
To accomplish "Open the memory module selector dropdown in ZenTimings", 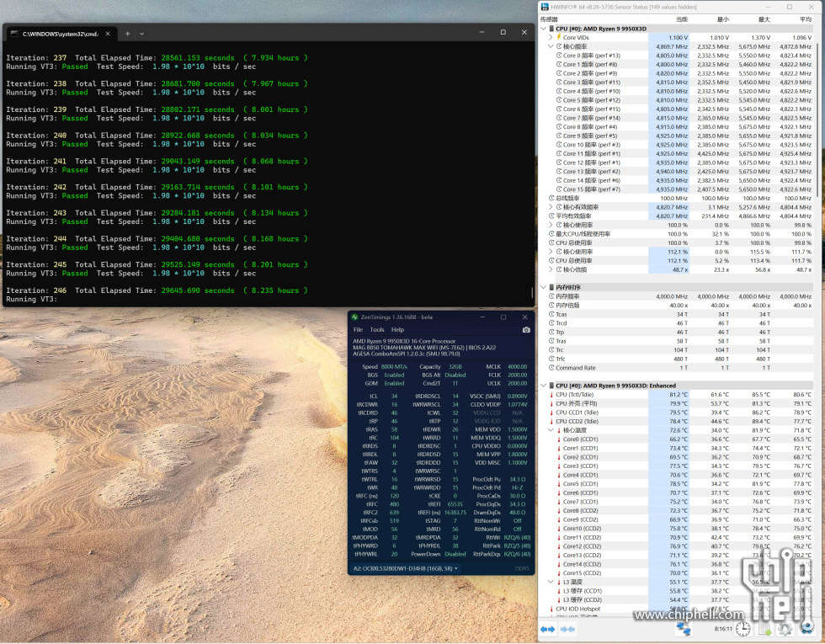I will (x=405, y=569).
